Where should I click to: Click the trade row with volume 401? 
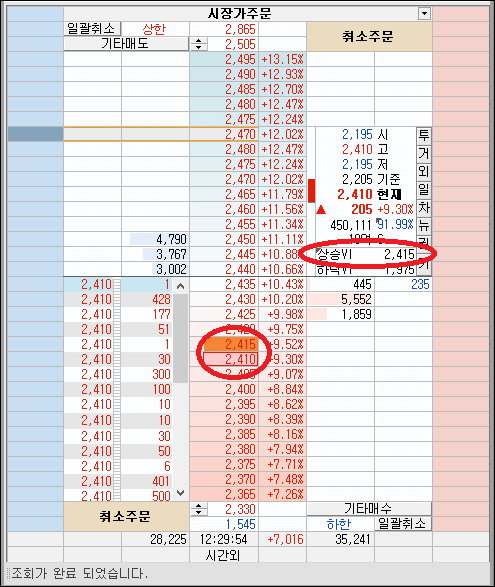click(118, 481)
